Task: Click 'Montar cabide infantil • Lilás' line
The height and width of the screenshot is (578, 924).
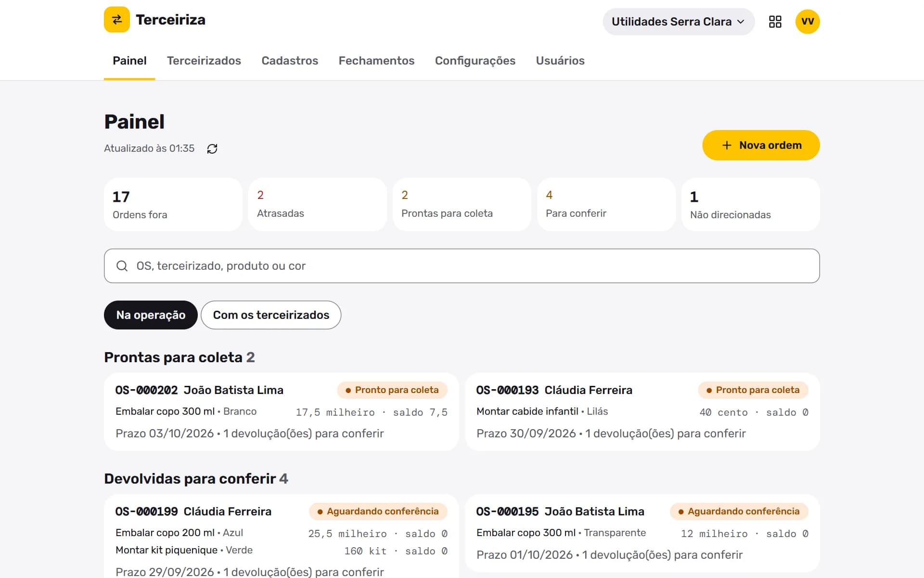Action: pos(542,411)
